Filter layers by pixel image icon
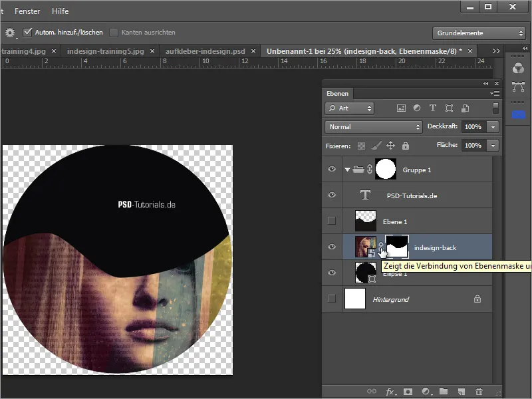The height and width of the screenshot is (399, 532). point(401,108)
